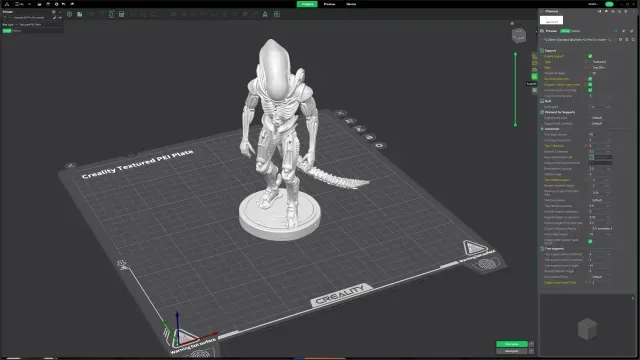Click the add model cube icon
The image size is (640, 360).
click(x=69, y=14)
